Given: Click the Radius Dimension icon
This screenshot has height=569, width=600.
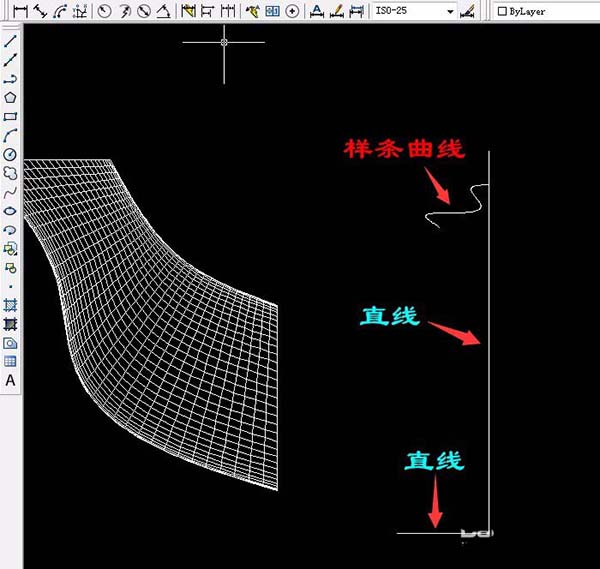Looking at the screenshot, I should click(x=104, y=11).
